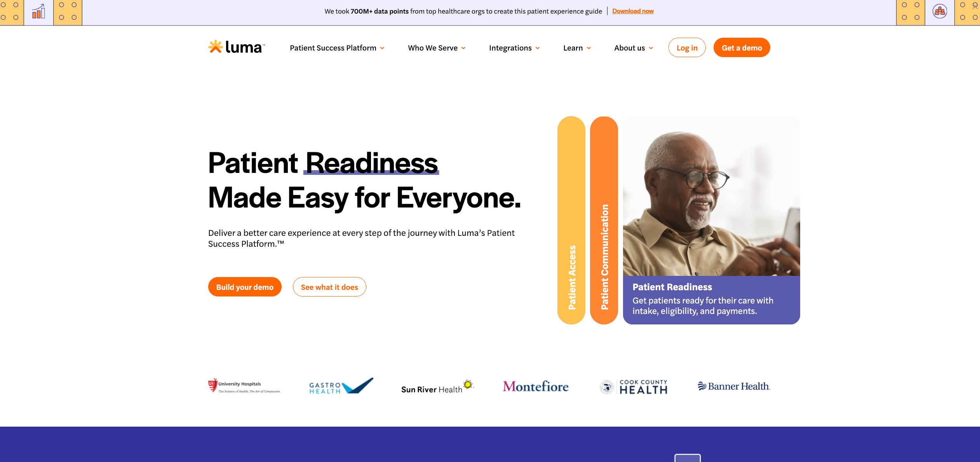Click the Download now link

633,11
